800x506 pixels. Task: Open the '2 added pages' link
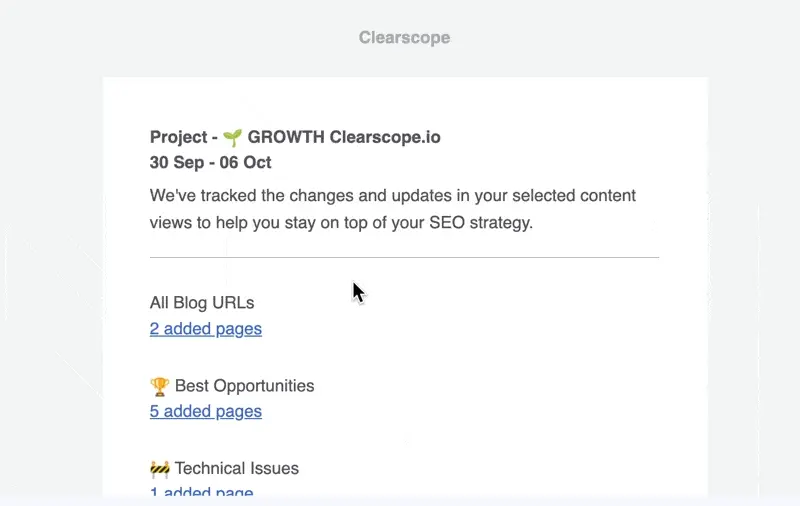(206, 329)
